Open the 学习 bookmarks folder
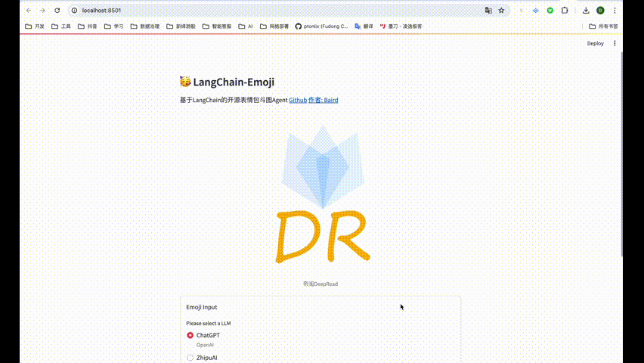The width and height of the screenshot is (644, 363). click(114, 26)
